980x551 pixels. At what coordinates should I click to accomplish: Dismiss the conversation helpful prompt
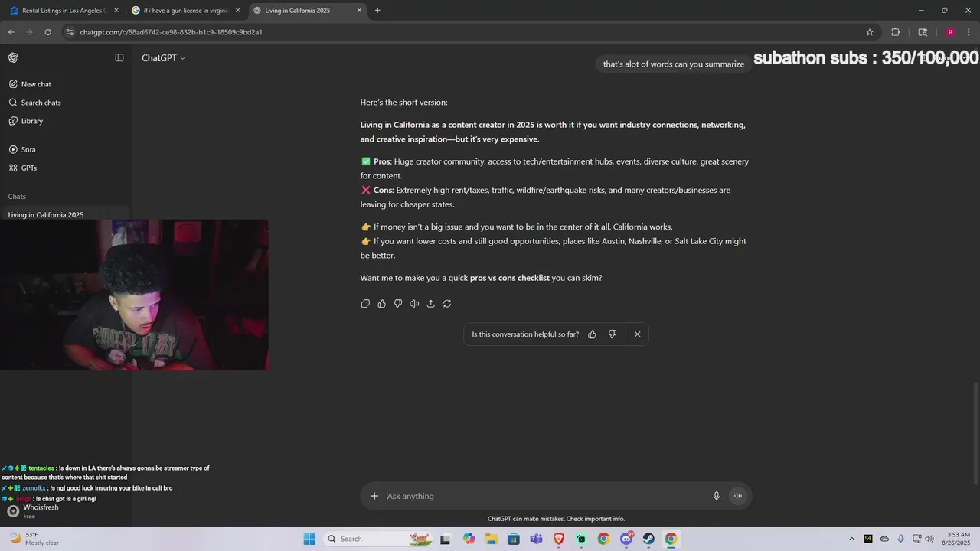pyautogui.click(x=637, y=334)
